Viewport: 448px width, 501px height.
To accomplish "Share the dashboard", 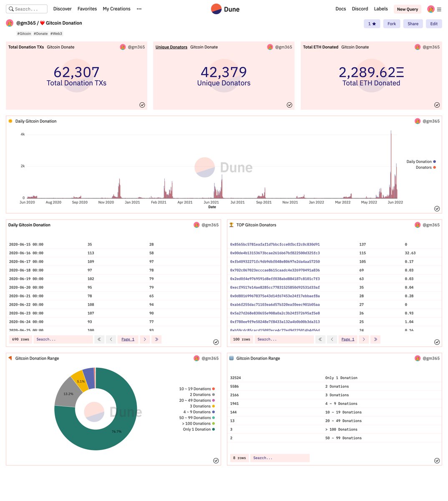I will point(413,24).
